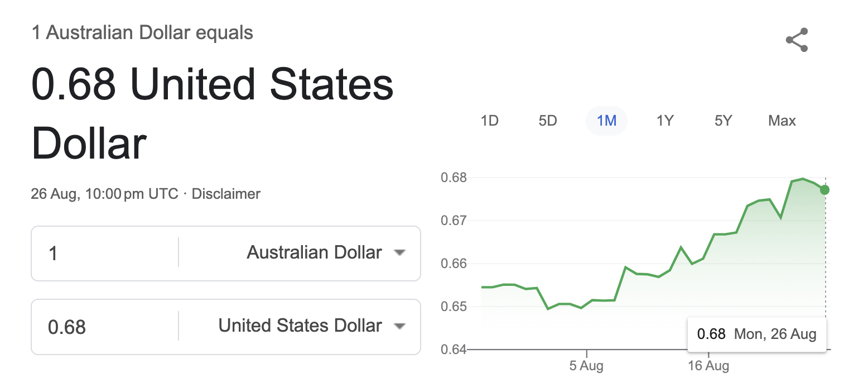The height and width of the screenshot is (392, 868).
Task: Click the converted amount field showing 0.68
Action: (104, 327)
